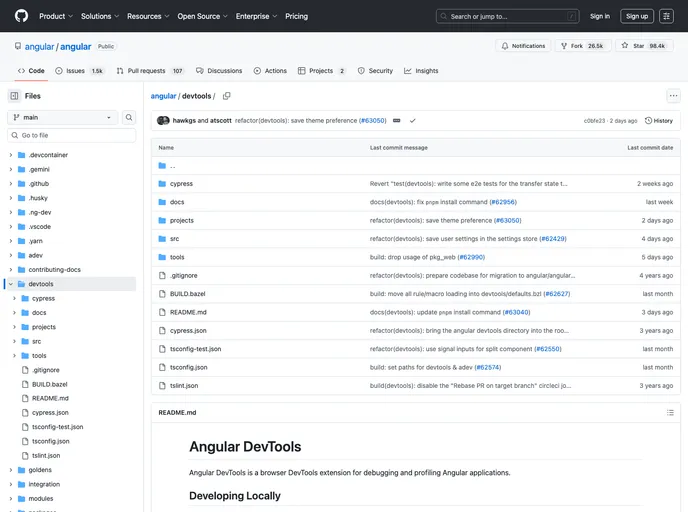Click the Notifications bell button
Screen dimensions: 688x512
click(x=523, y=46)
